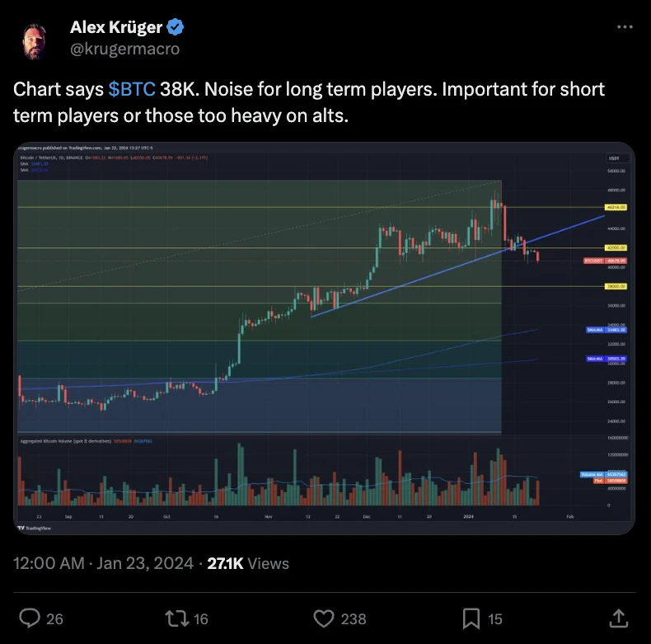Click the blue verified badge
The height and width of the screenshot is (644, 651).
175,27
